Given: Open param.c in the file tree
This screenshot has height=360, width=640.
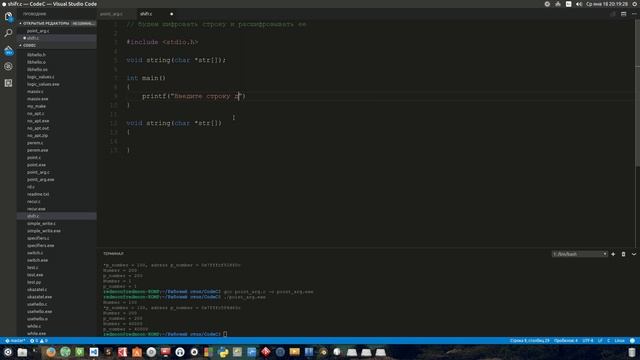Looking at the screenshot, I should click(35, 143).
